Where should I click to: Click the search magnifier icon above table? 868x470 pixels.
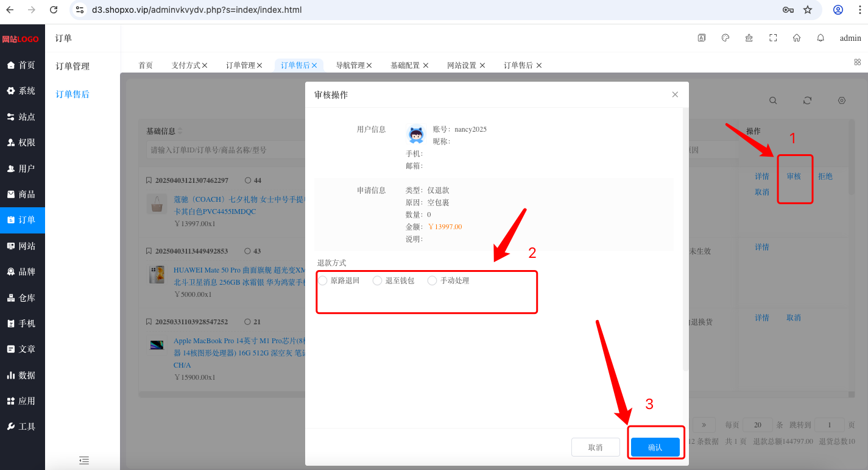(x=773, y=101)
